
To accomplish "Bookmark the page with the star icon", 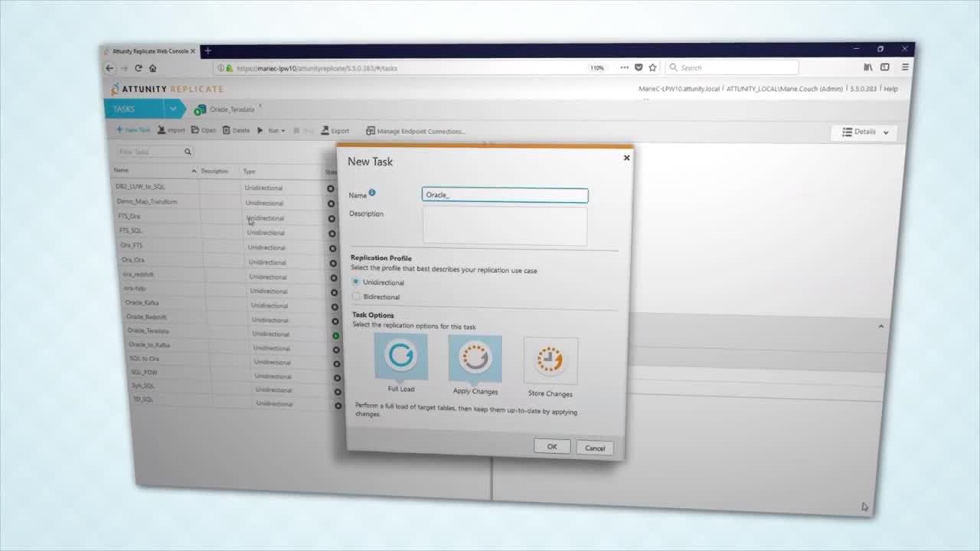I will click(653, 67).
